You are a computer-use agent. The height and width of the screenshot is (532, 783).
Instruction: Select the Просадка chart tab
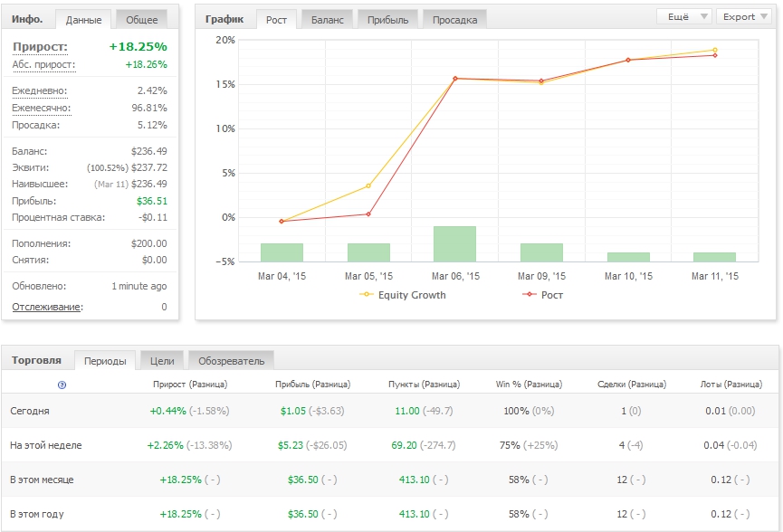[454, 20]
